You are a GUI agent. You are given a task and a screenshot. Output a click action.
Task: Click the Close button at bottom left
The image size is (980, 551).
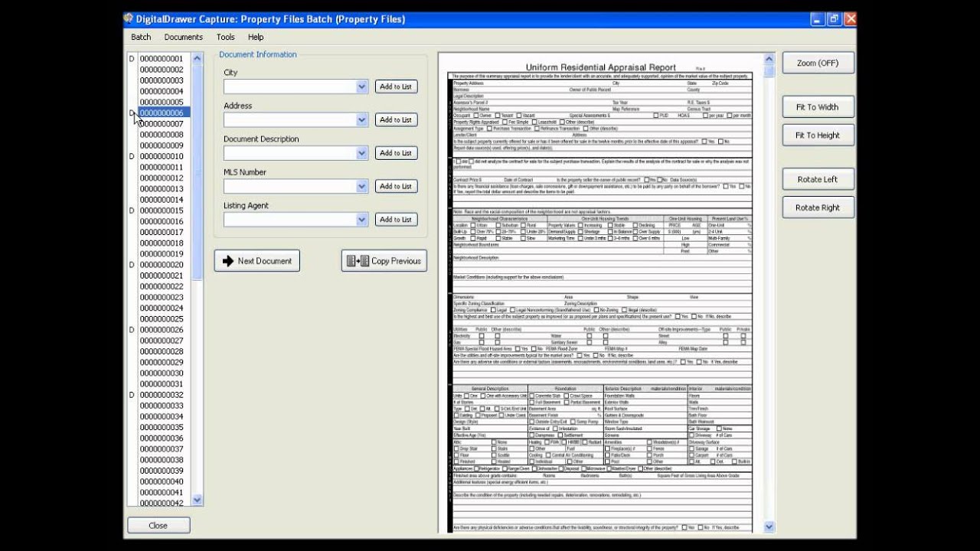tap(158, 526)
